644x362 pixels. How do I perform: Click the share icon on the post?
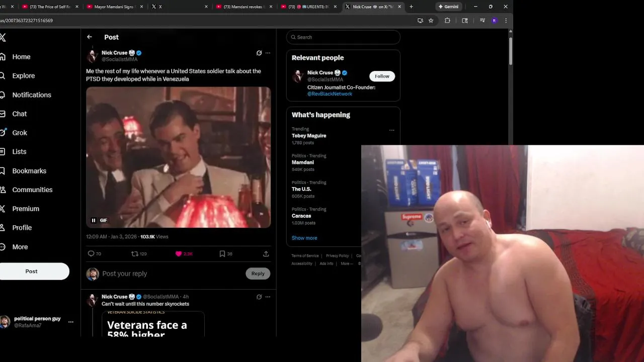[x=266, y=254]
